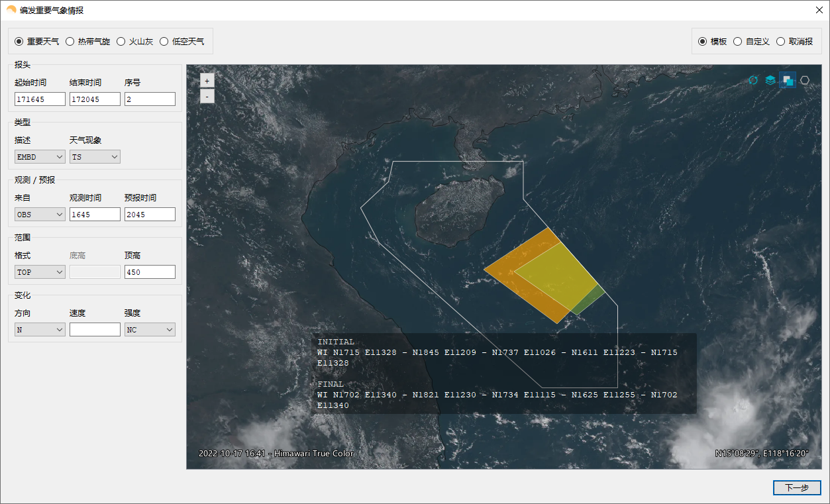The height and width of the screenshot is (504, 830).
Task: Open the map layers icon
Action: click(x=770, y=80)
